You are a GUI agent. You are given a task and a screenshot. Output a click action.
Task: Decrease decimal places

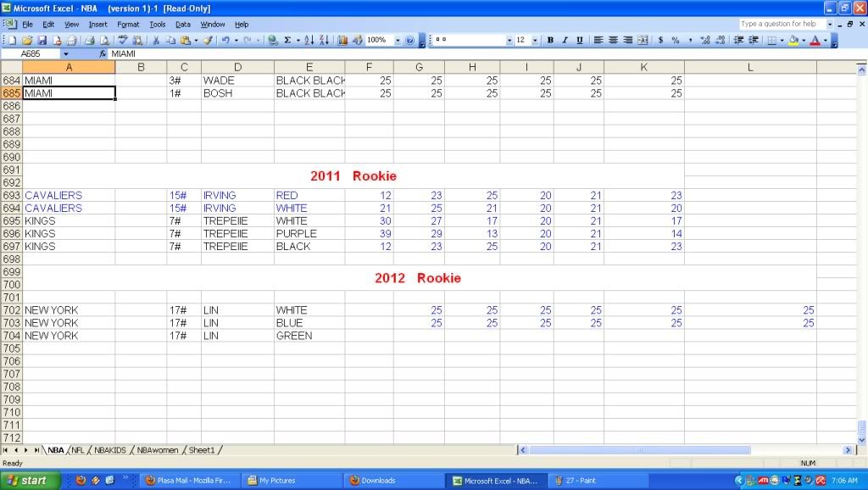720,40
